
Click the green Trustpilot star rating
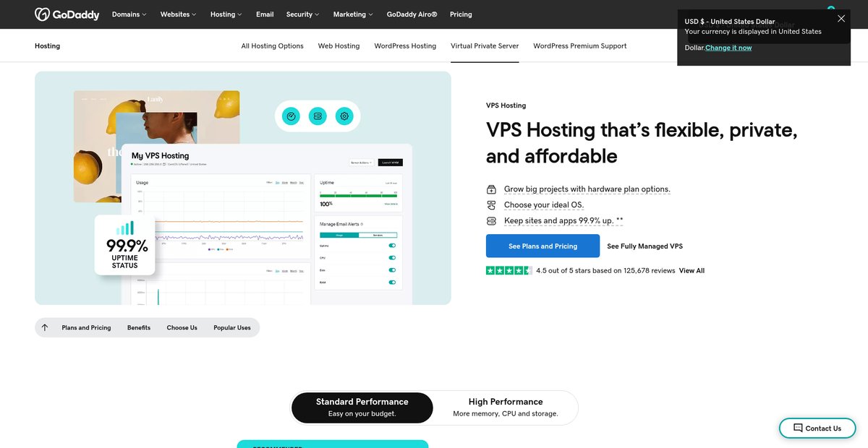click(x=509, y=270)
